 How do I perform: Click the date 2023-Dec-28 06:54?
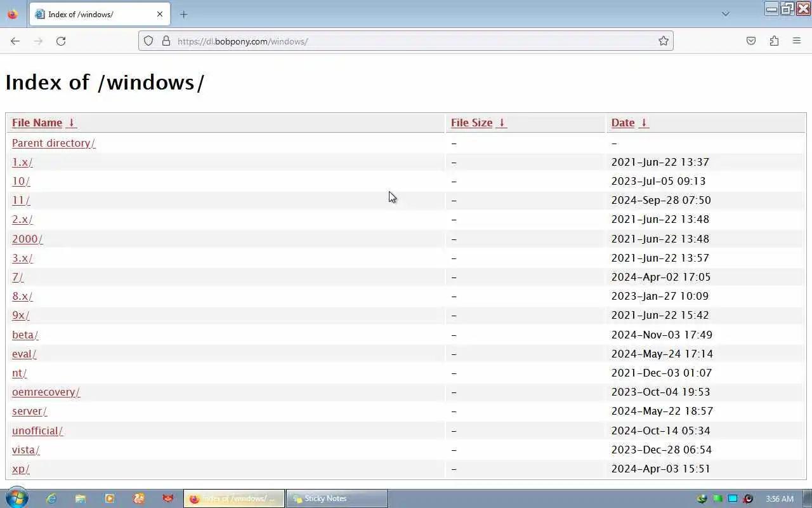point(662,450)
